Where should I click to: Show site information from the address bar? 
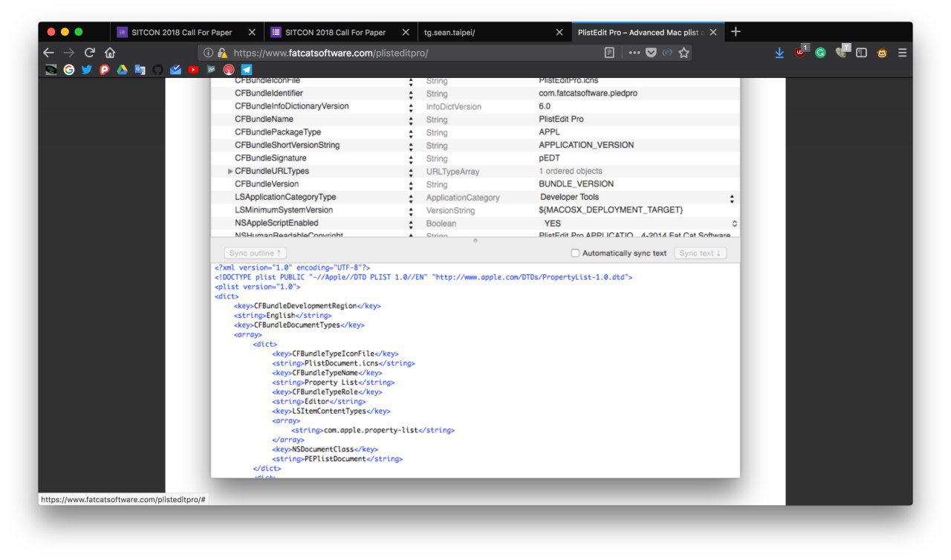(208, 53)
